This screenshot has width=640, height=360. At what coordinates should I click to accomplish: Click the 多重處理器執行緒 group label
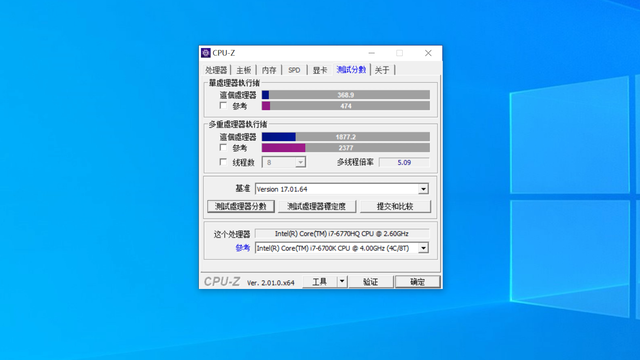point(238,124)
